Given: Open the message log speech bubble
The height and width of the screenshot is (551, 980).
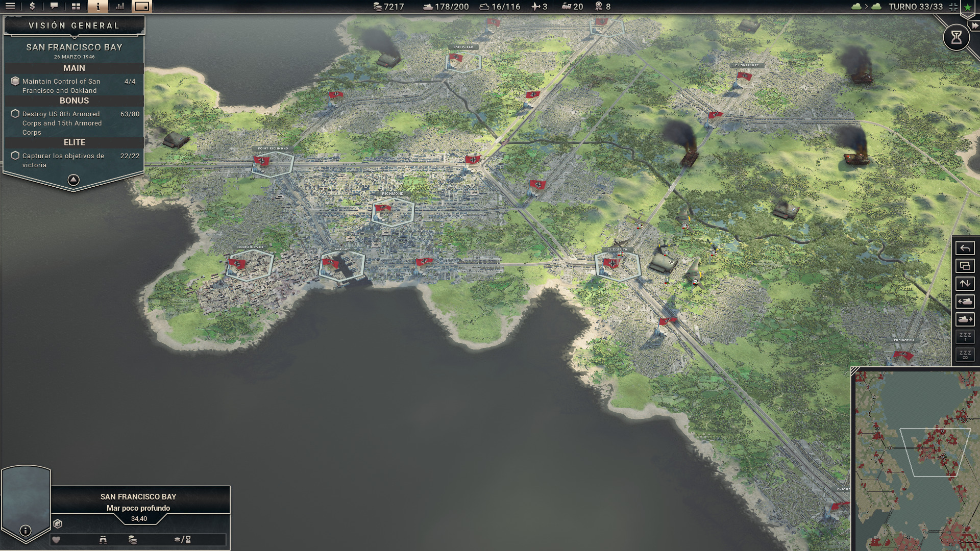Looking at the screenshot, I should pos(54,6).
